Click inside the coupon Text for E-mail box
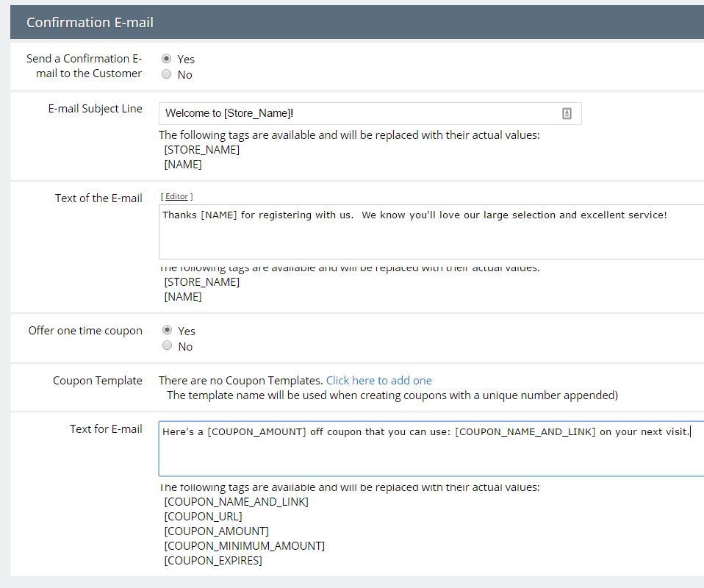704x588 pixels. [x=431, y=449]
